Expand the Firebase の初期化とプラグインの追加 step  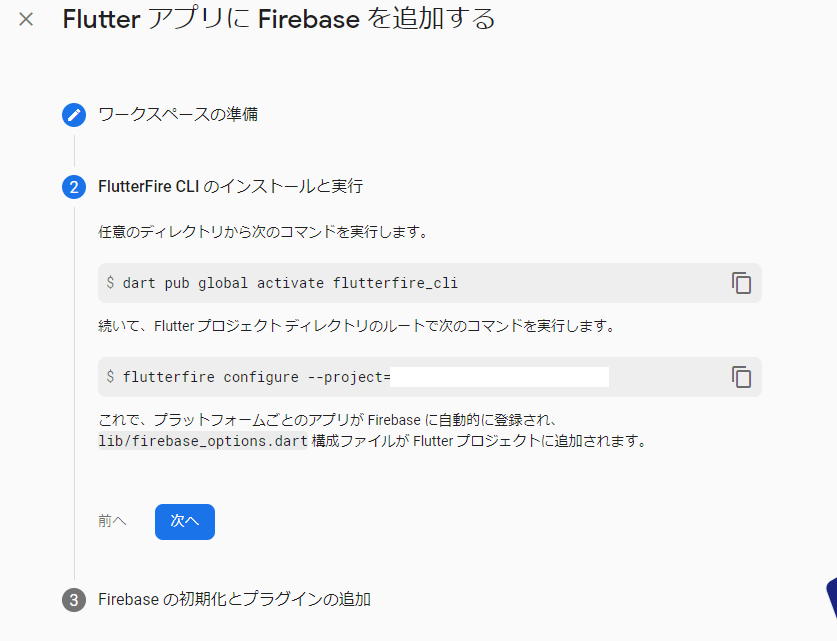tap(235, 600)
